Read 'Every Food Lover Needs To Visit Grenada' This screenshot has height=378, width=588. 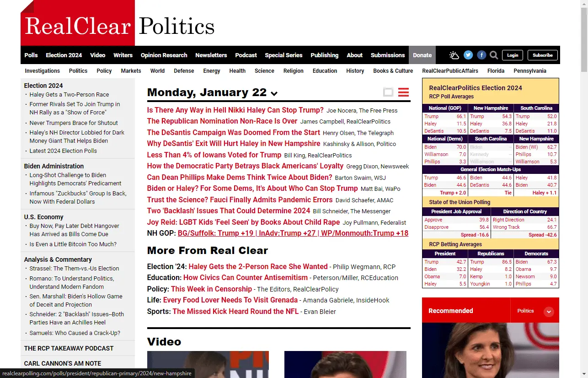[x=230, y=300]
